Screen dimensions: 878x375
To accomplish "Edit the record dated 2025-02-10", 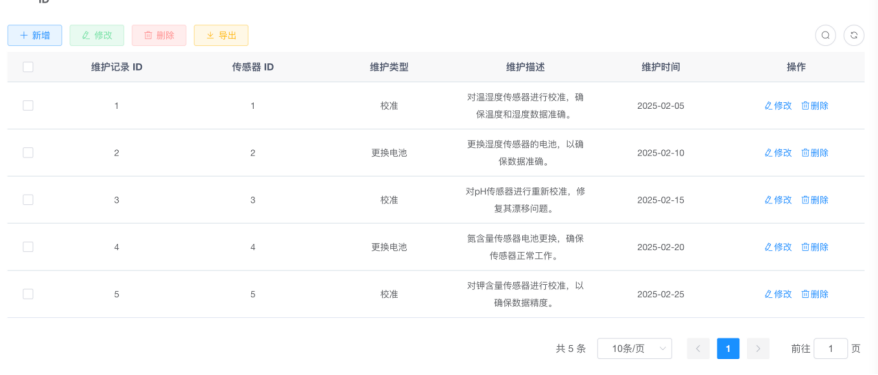I will pyautogui.click(x=778, y=153).
